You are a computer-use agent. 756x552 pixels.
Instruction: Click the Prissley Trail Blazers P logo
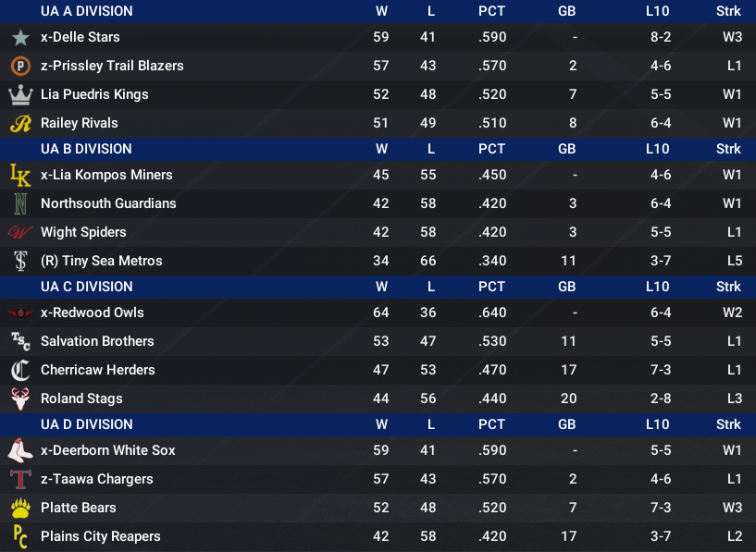tap(20, 66)
